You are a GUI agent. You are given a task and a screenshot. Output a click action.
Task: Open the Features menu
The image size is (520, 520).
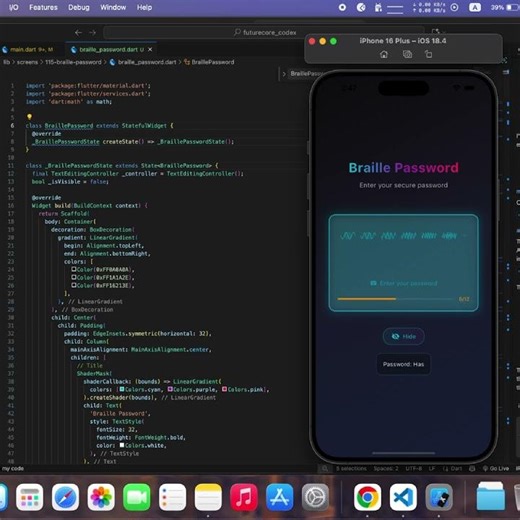(43, 7)
